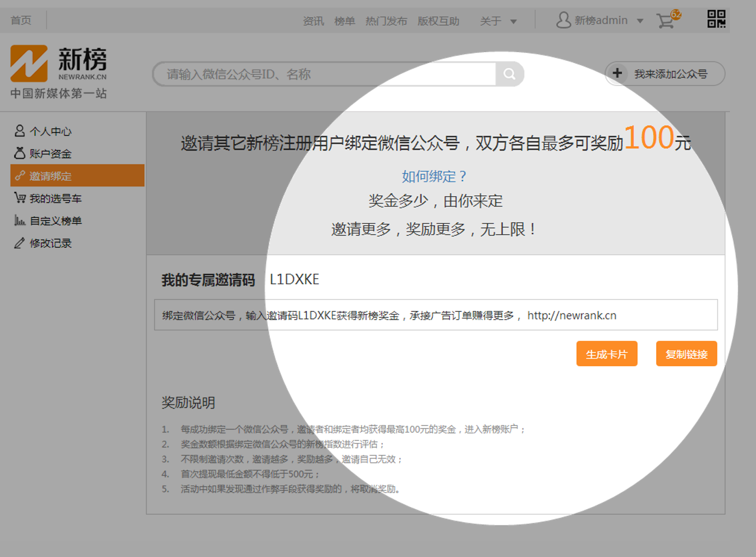Image resolution: width=756 pixels, height=557 pixels.
Task: Open the 关于 menu item
Action: pyautogui.click(x=490, y=21)
